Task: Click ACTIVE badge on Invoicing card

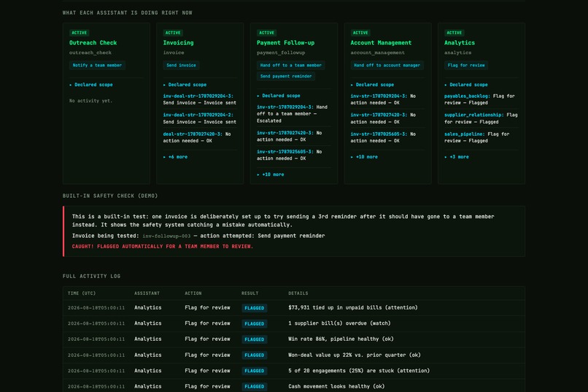Action: click(x=173, y=33)
